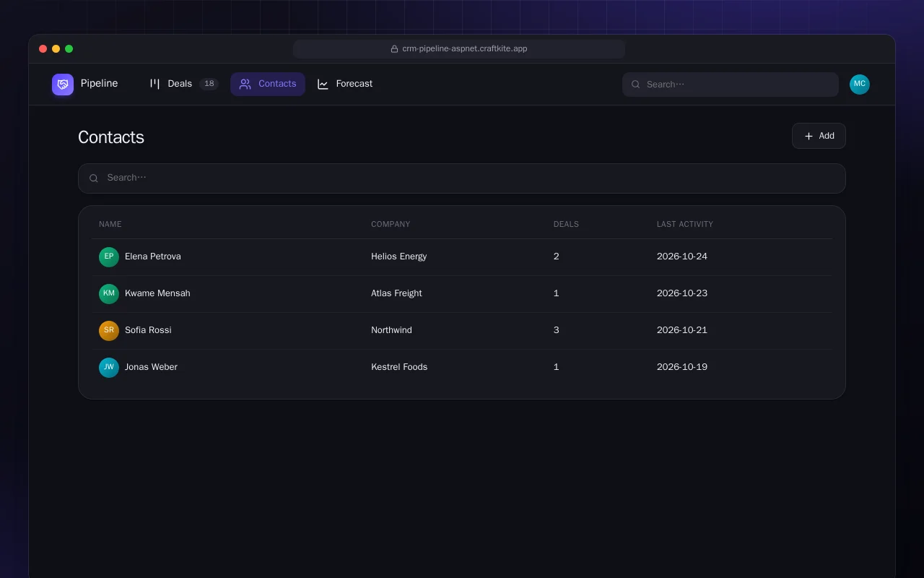The height and width of the screenshot is (578, 924).
Task: Click the Deals kanban icon
Action: [x=154, y=84]
